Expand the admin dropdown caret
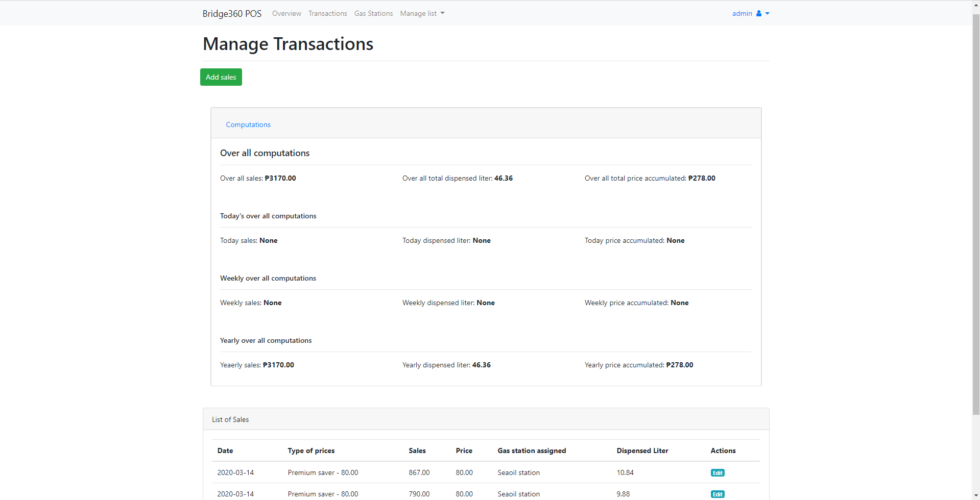Image resolution: width=980 pixels, height=500 pixels. click(767, 14)
